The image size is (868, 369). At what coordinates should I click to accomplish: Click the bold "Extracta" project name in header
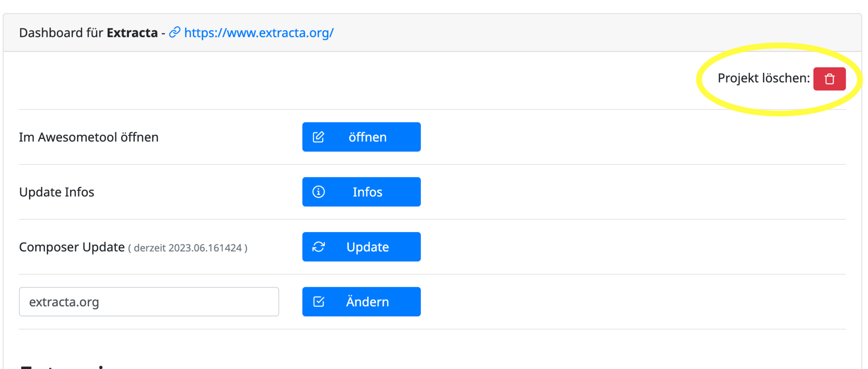pyautogui.click(x=132, y=33)
